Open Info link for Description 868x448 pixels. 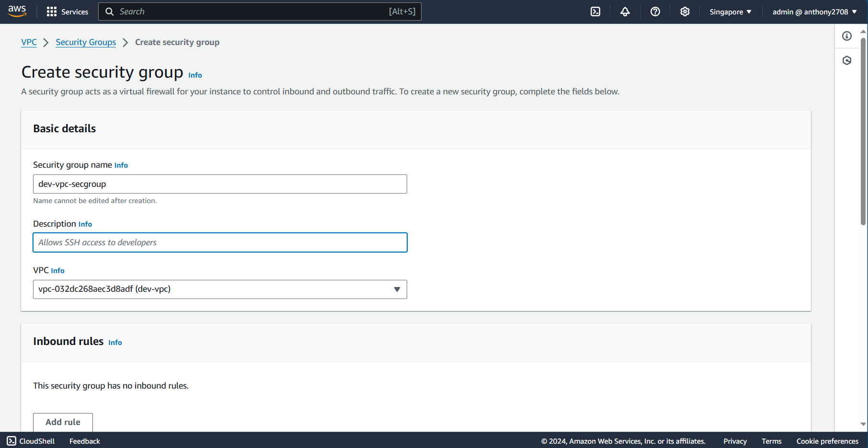tap(85, 224)
